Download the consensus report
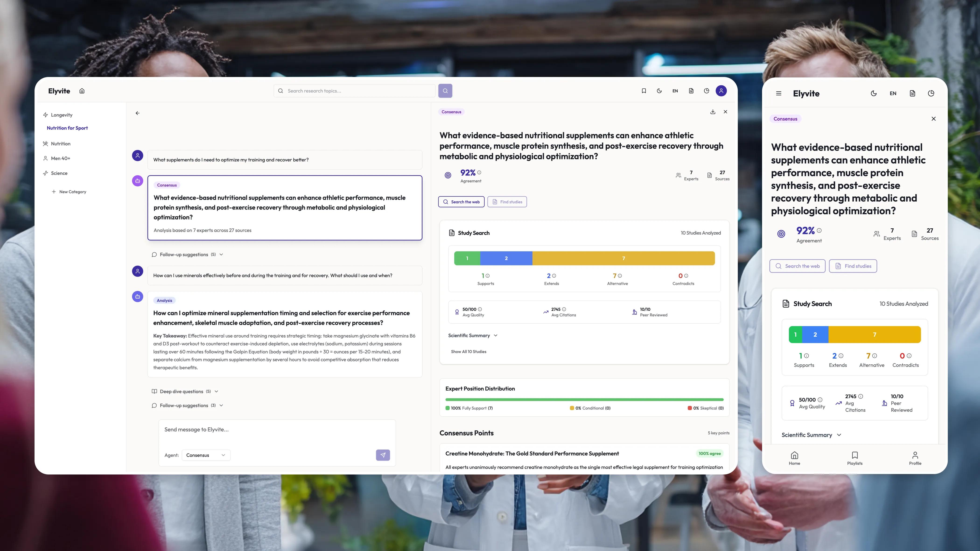 tap(713, 112)
